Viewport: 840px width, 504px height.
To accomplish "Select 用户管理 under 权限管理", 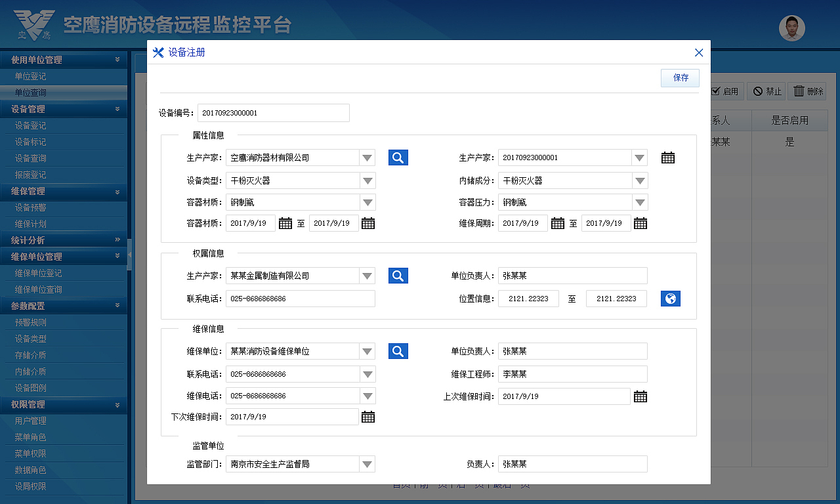I will click(x=30, y=421).
